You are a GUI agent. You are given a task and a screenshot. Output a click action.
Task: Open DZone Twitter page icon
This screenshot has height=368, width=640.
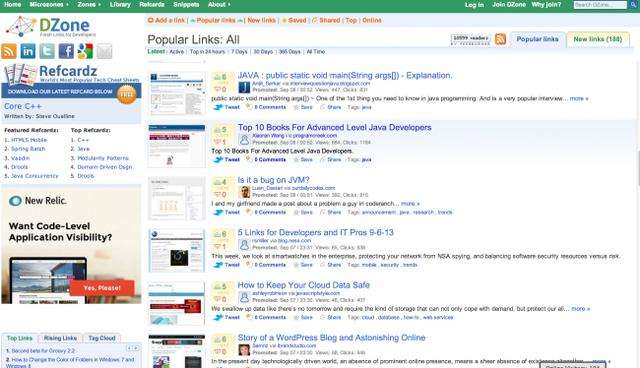click(x=47, y=51)
